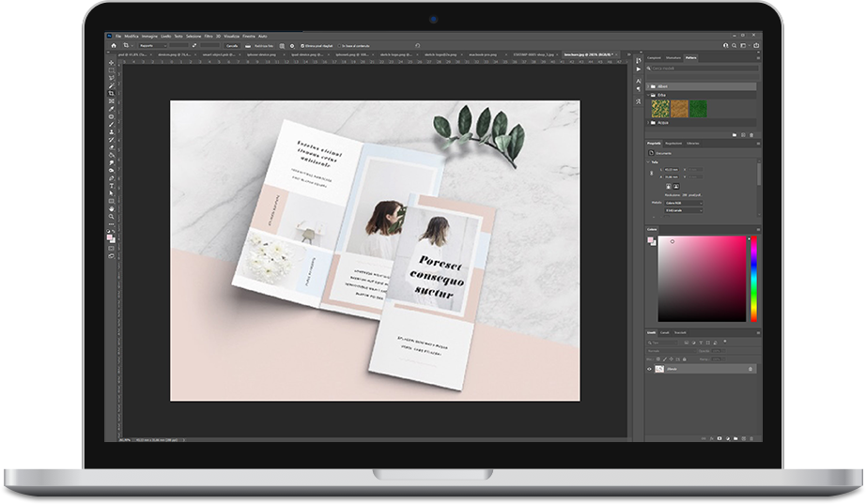Select the Eraser tool

point(112,147)
